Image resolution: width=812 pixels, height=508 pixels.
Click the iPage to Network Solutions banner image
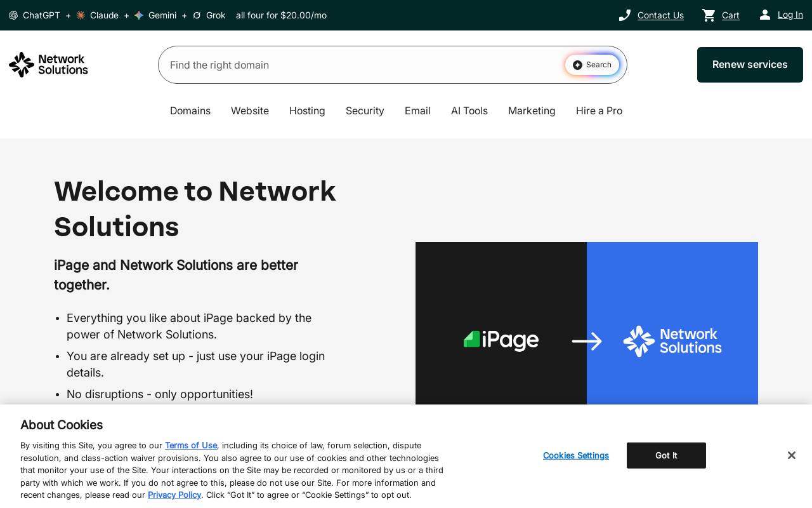tap(587, 323)
